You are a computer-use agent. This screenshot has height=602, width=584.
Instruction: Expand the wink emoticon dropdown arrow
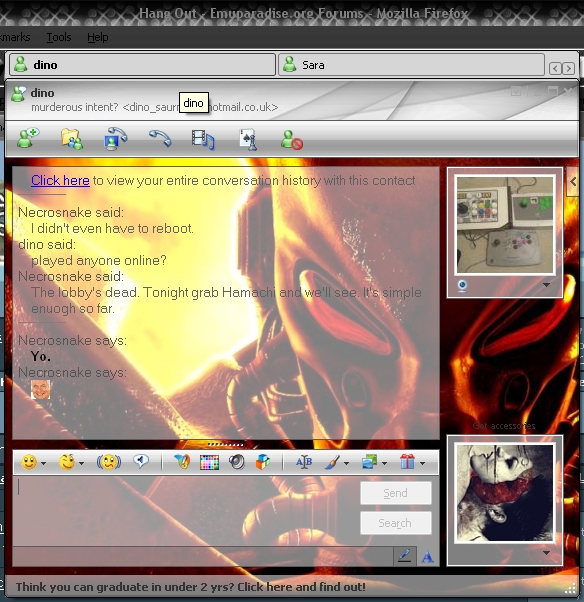pyautogui.click(x=81, y=463)
